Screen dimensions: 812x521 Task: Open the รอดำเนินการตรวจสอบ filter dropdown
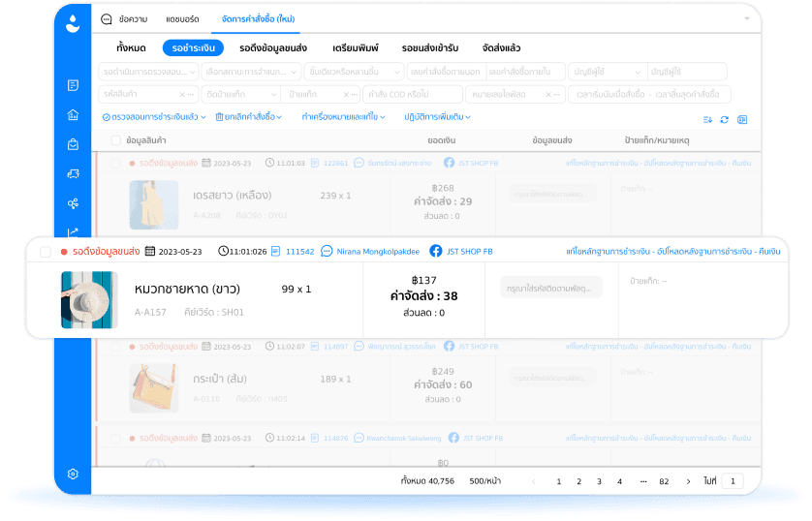click(148, 72)
